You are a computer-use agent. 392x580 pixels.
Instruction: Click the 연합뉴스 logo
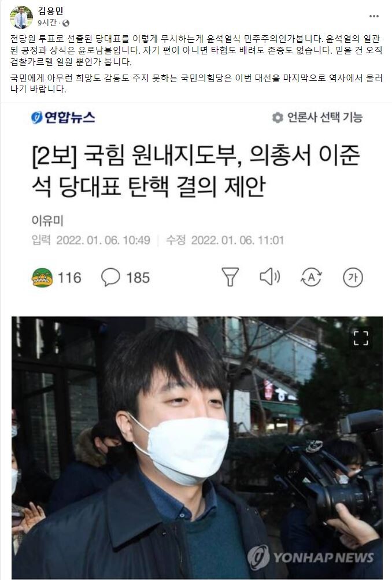pos(63,117)
